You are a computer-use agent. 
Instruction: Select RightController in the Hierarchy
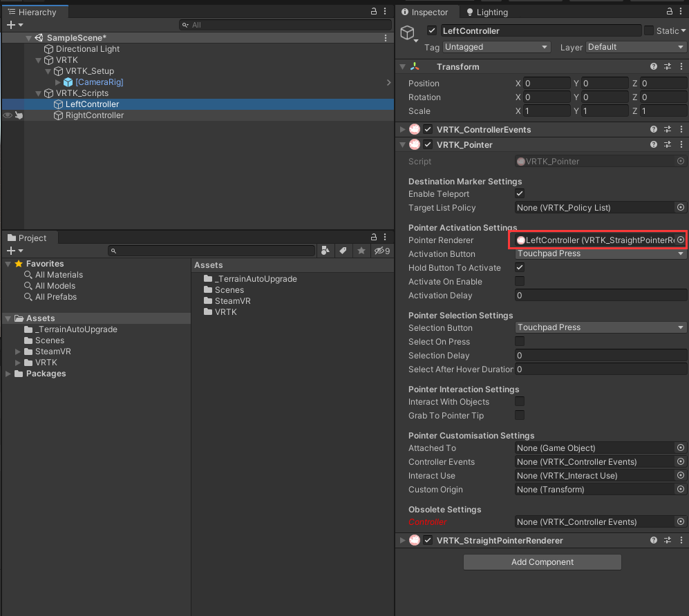coord(198,115)
